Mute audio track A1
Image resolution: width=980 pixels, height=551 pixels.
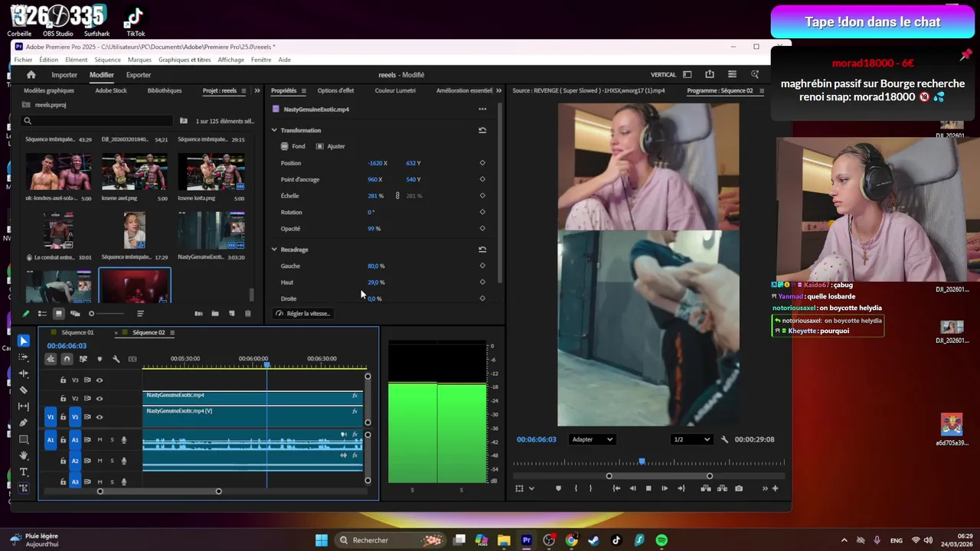pos(100,440)
